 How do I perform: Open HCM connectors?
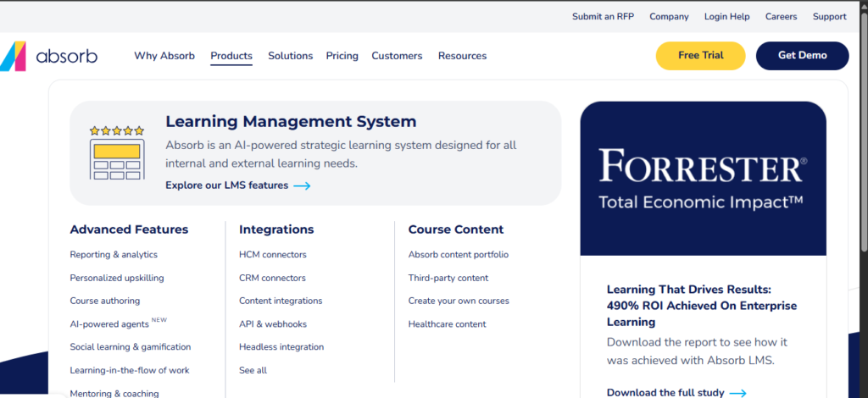273,255
